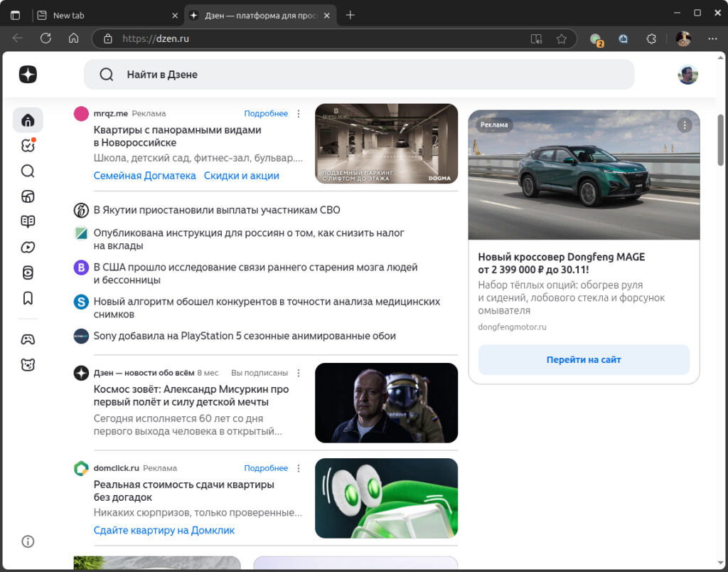Screen dimensions: 728x572
Task: Open subscriptions icon with red notification dot
Action: click(x=28, y=145)
